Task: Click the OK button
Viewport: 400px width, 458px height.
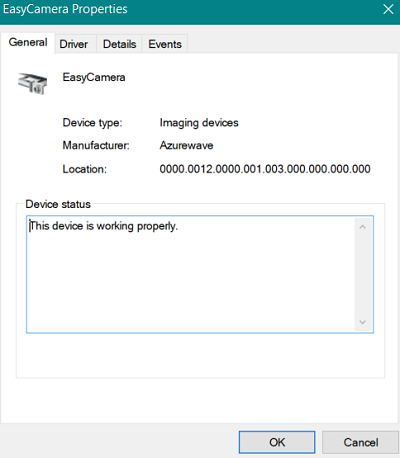Action: 277,442
